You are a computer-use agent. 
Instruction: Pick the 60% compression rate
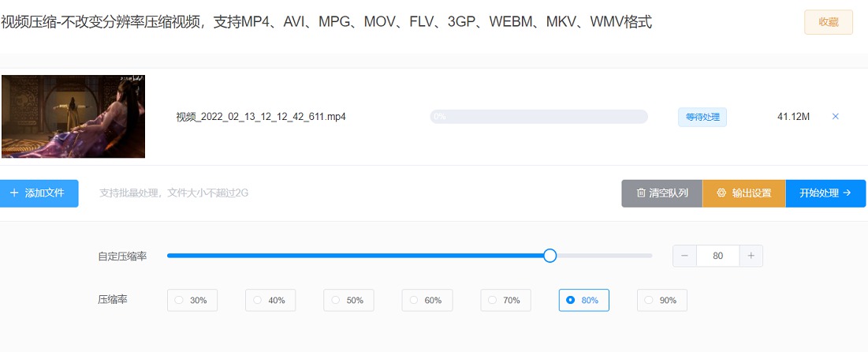click(427, 300)
